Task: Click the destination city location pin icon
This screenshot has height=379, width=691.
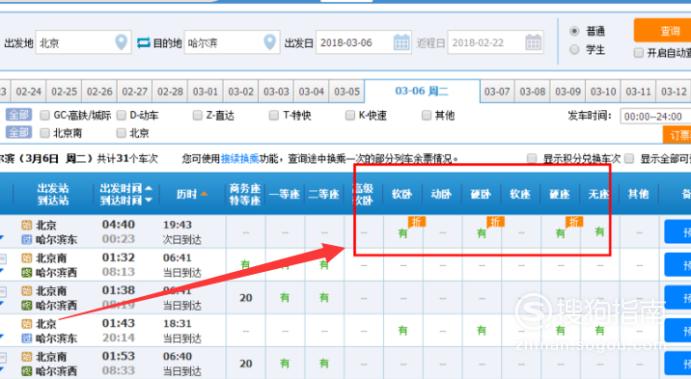Action: [269, 42]
